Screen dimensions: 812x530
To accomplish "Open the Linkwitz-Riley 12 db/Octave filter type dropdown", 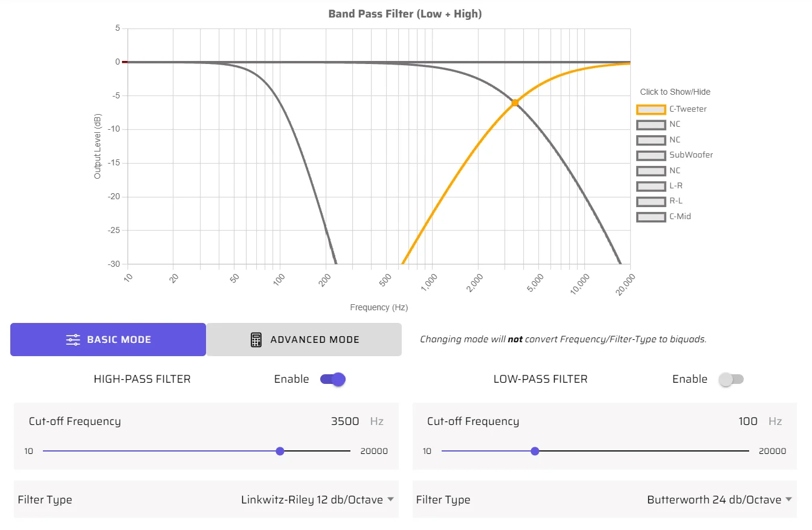I will pyautogui.click(x=317, y=500).
